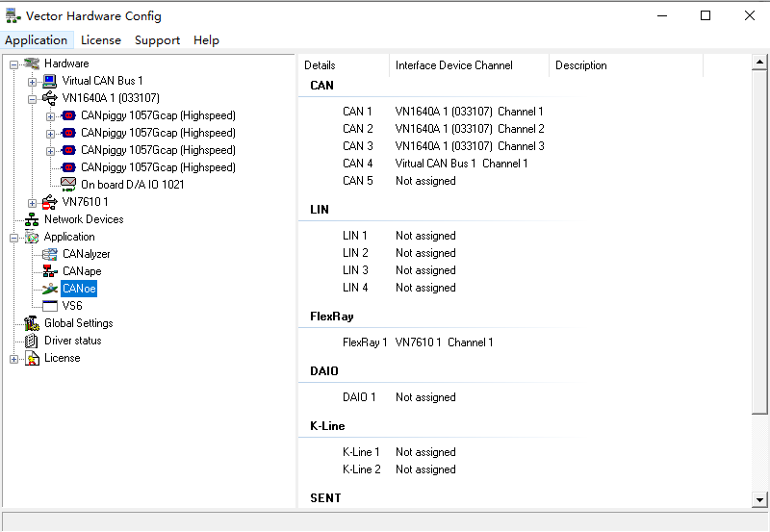
Task: Select the FlexRay 1 row
Action: click(418, 342)
